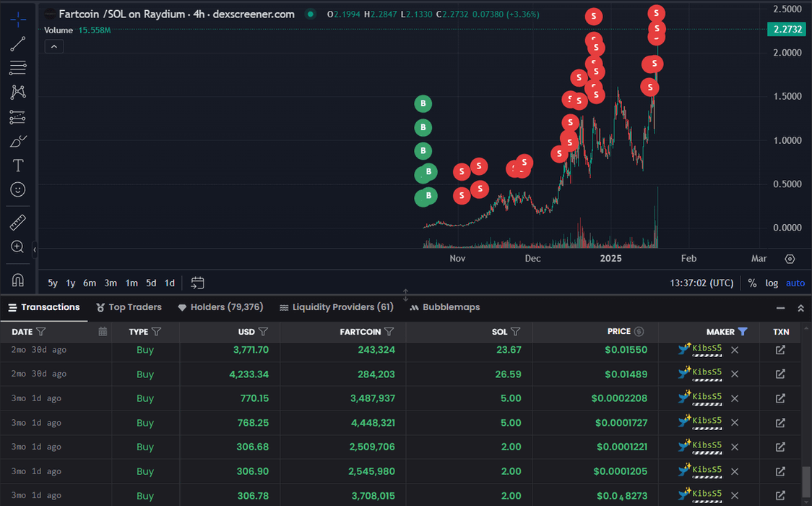Image resolution: width=812 pixels, height=506 pixels.
Task: Toggle log scale mode
Action: tap(772, 283)
